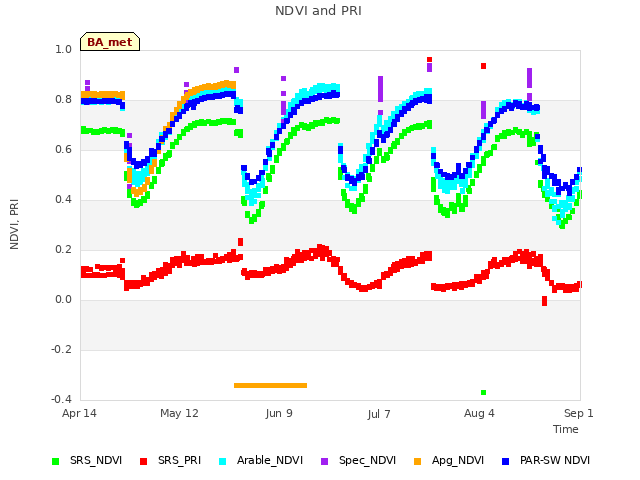This screenshot has height=480, width=640.
Task: Click the orange Apg_NDVI legend swatch
Action: pyautogui.click(x=417, y=461)
